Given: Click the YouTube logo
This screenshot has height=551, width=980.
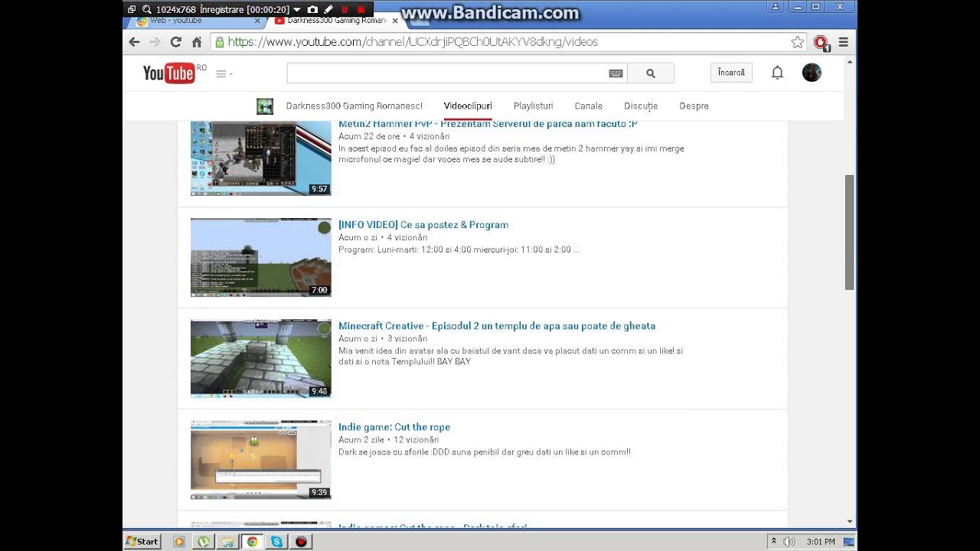Looking at the screenshot, I should pos(169,73).
